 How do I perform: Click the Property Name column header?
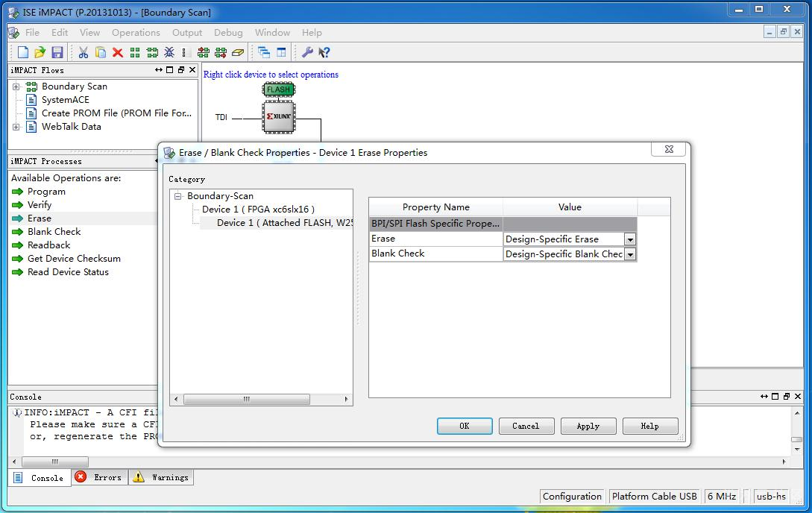pyautogui.click(x=435, y=207)
